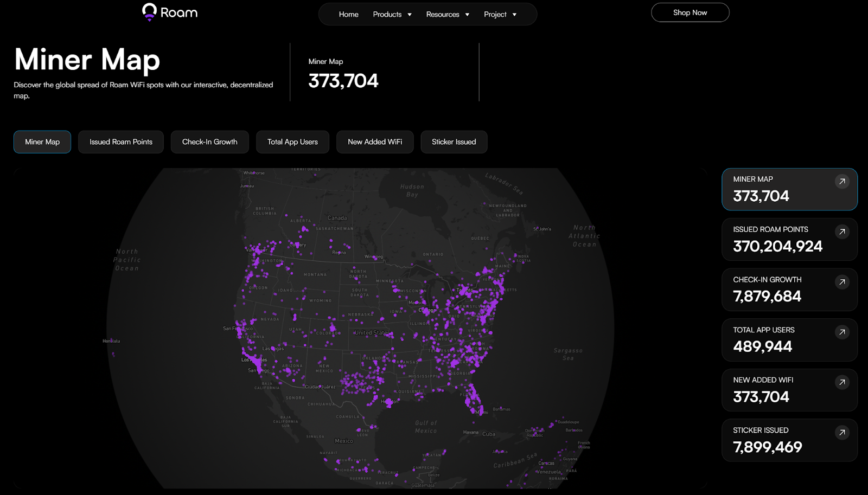Click Miner Map count 373,704 in header
The height and width of the screenshot is (495, 868).
[343, 81]
